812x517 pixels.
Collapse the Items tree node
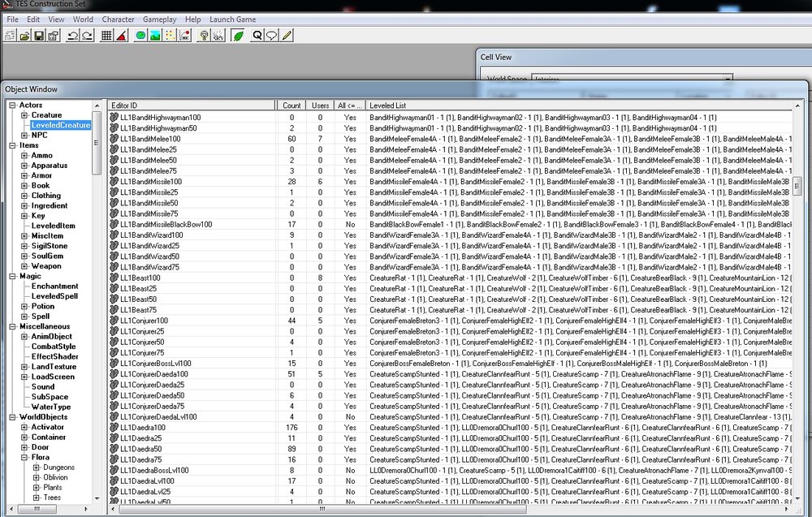pyautogui.click(x=12, y=145)
